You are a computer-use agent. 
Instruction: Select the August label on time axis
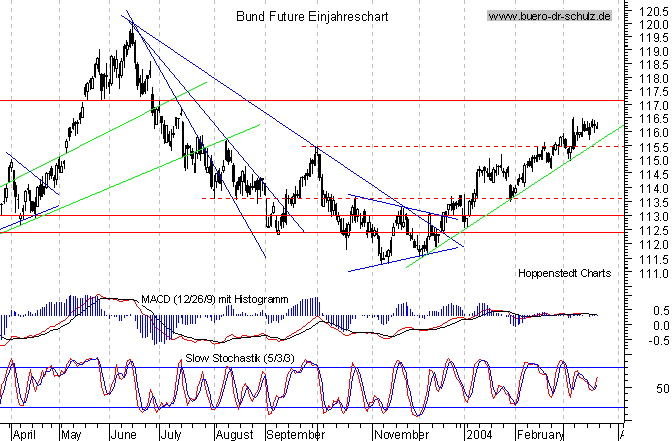(x=234, y=435)
